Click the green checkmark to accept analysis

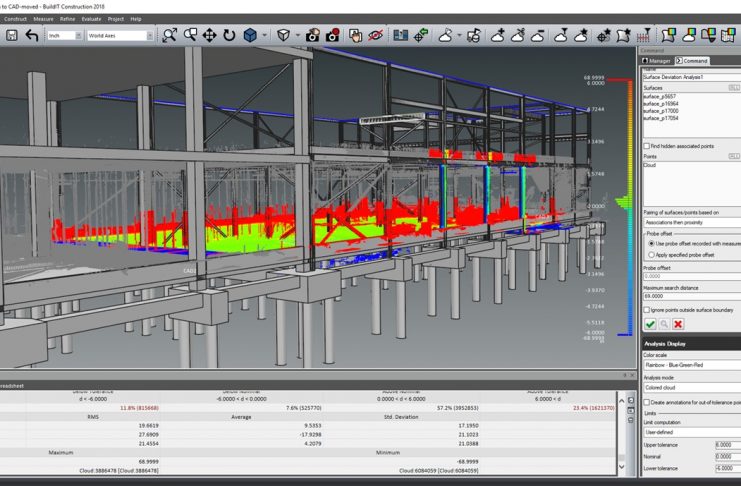tap(650, 324)
